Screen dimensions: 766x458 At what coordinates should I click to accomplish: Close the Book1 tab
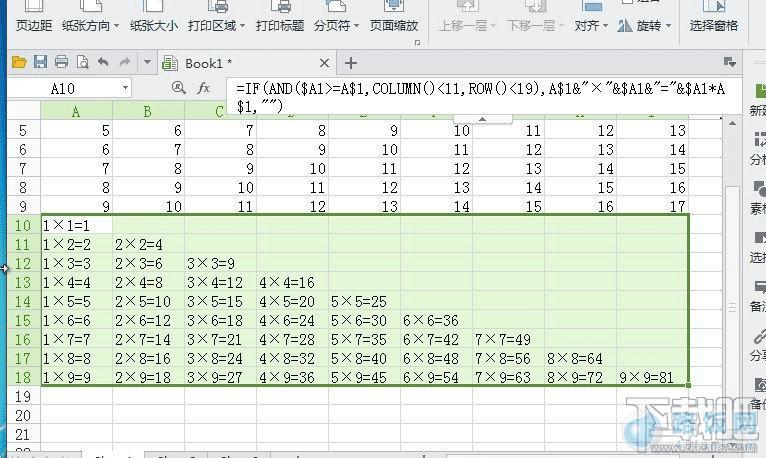coord(324,63)
